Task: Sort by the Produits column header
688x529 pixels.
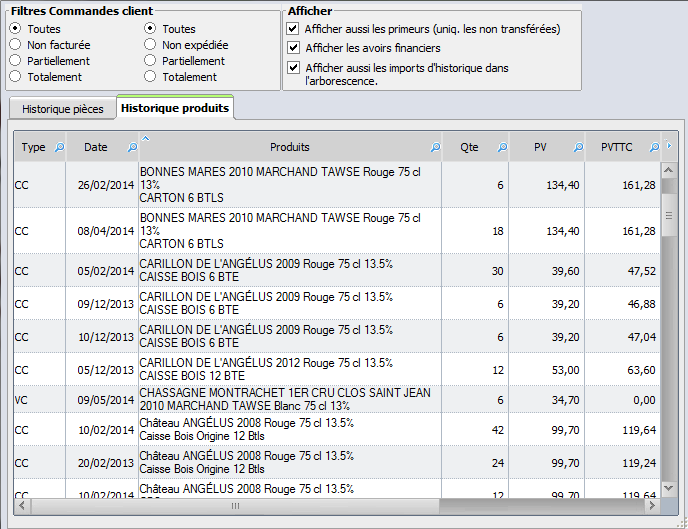Action: [x=290, y=147]
